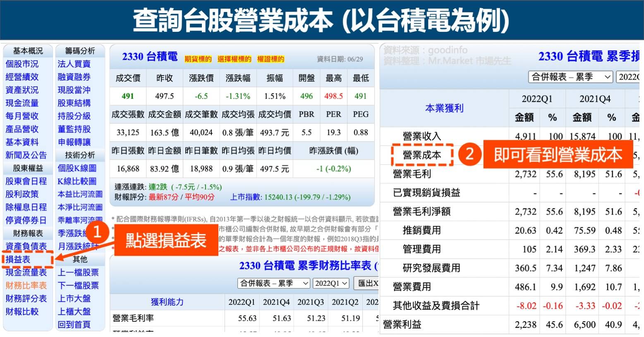Open 股利政策 link
This screenshot has width=644, height=337.
click(22, 194)
